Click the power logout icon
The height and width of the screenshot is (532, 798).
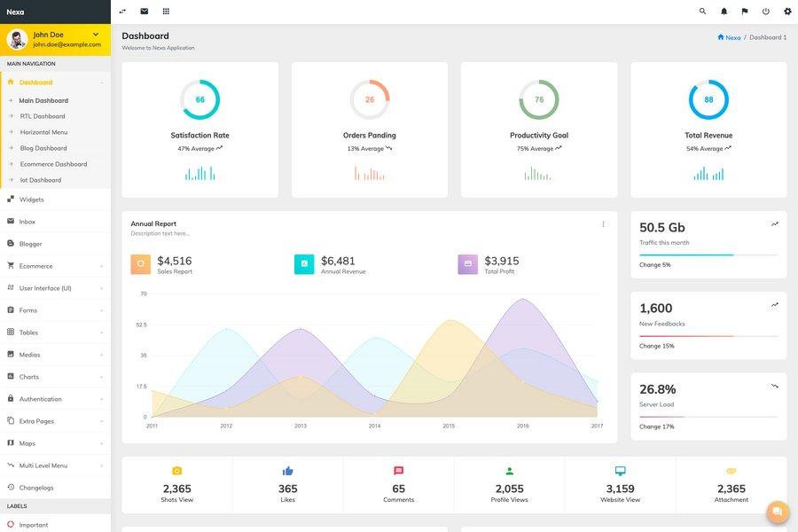763,11
